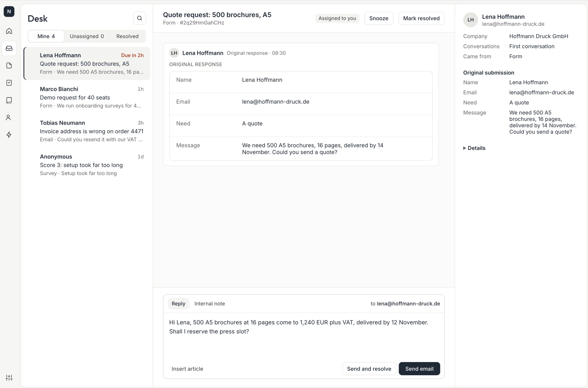Switch to the Unassigned tab
The height and width of the screenshot is (388, 588).
[x=86, y=36]
